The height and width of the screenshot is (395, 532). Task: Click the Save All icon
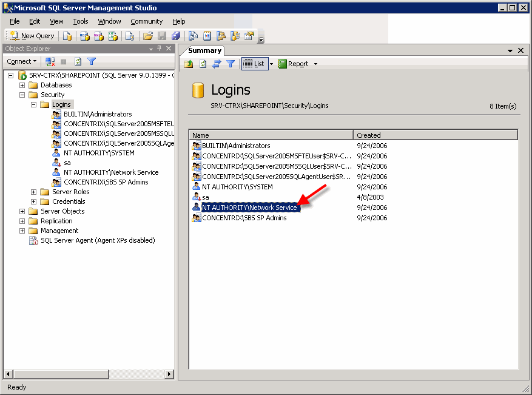176,36
